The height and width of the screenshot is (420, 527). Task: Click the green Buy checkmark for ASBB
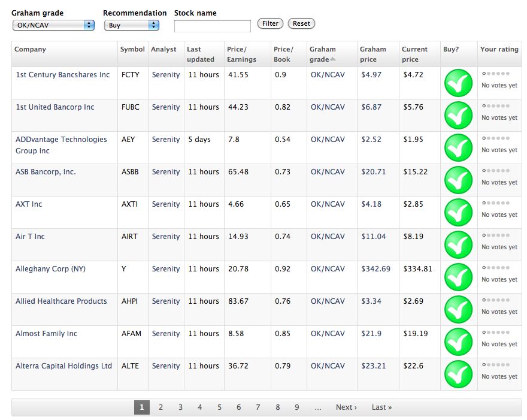click(x=458, y=180)
